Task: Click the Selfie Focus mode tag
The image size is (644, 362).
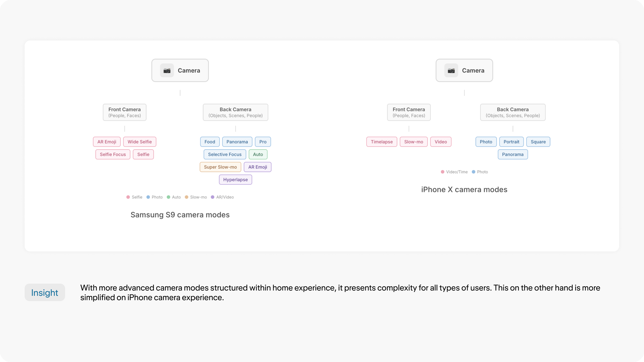Action: 113,154
